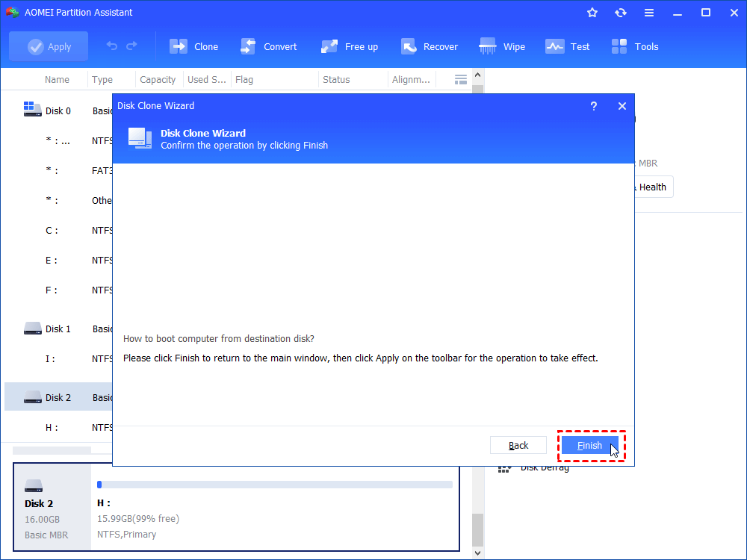This screenshot has width=747, height=560.
Task: Click '15.99GB(99% free)' text in disk map
Action: click(138, 519)
